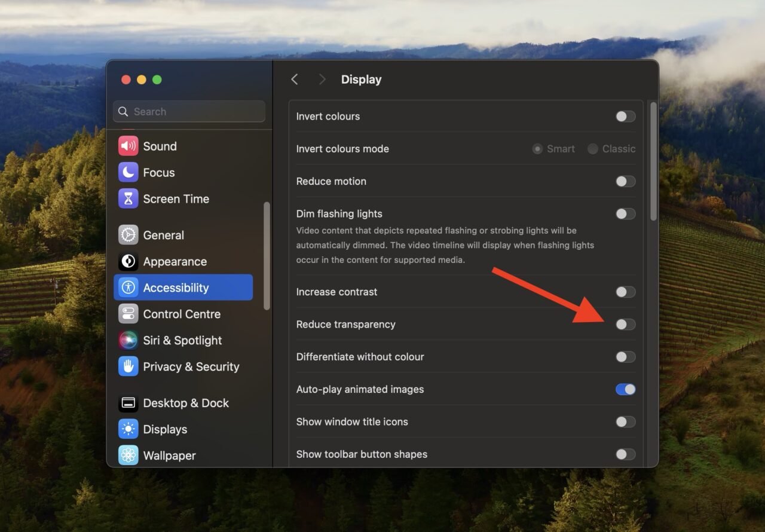Open Control Centre settings

tap(183, 314)
